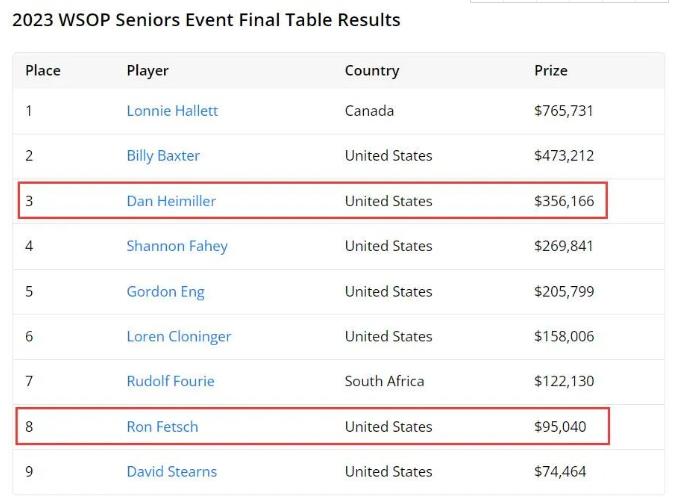This screenshot has width=675, height=497.
Task: Open Shannon Fahey's player page
Action: 177,246
